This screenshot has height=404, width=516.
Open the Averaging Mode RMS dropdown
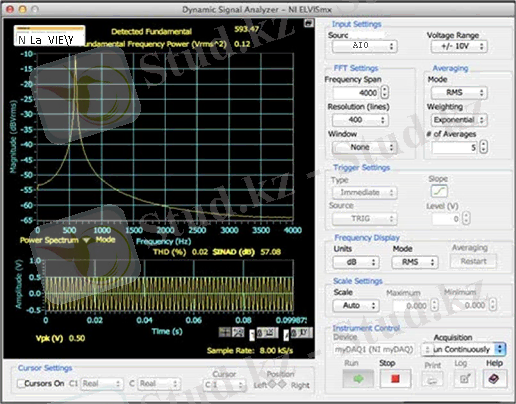pos(459,93)
